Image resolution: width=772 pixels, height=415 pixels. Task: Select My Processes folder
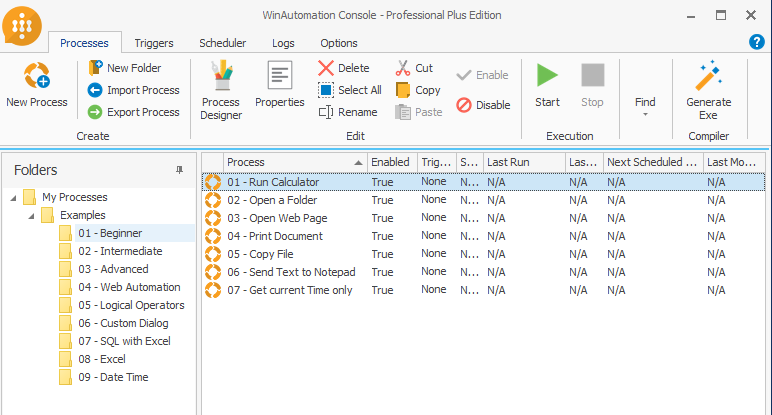tap(74, 197)
